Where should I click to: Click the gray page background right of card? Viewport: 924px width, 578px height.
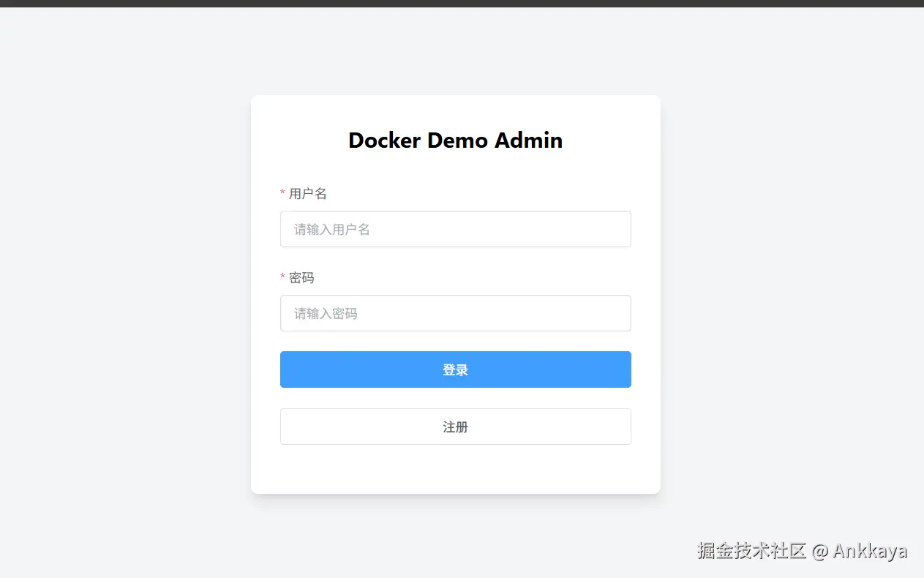click(790, 293)
